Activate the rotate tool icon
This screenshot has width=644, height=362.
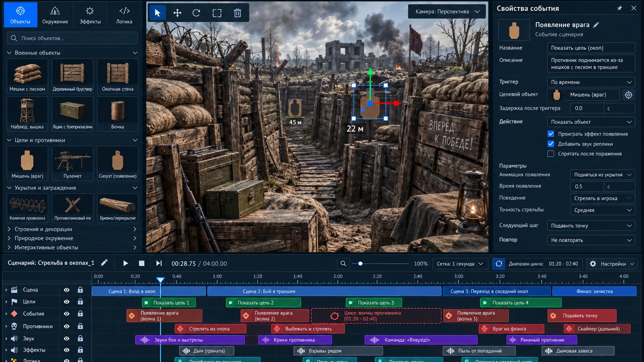(x=196, y=13)
